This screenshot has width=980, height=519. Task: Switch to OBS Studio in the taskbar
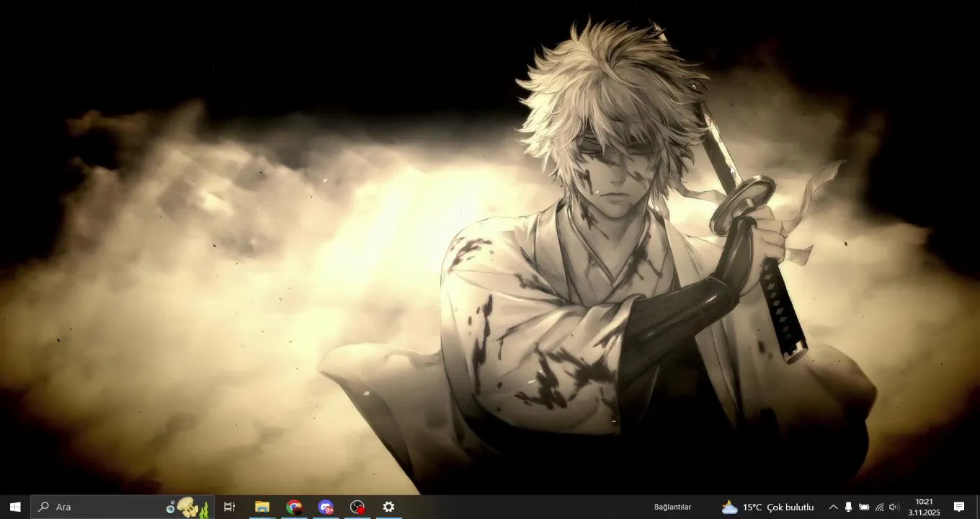pos(357,507)
